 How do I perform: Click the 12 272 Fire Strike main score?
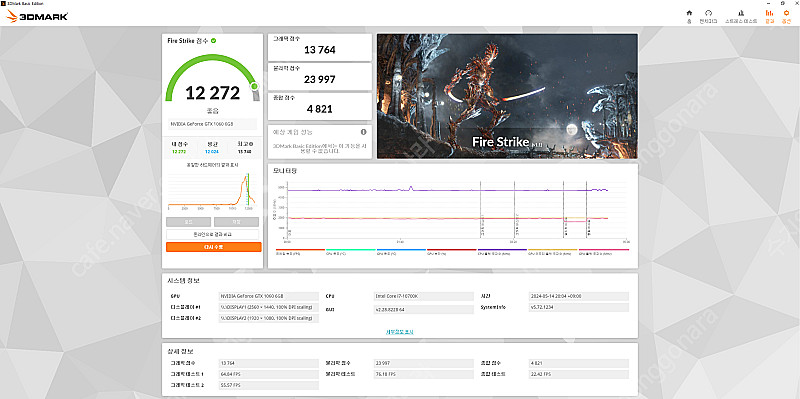[x=212, y=93]
